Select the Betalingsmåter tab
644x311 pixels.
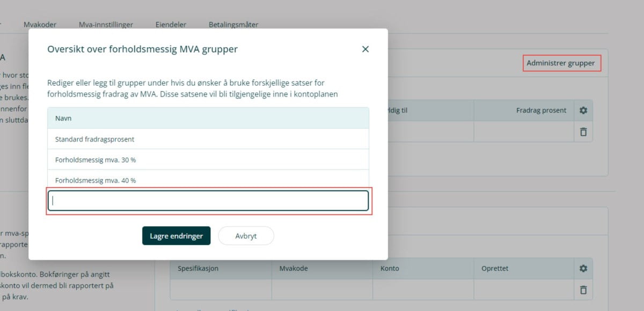(233, 24)
